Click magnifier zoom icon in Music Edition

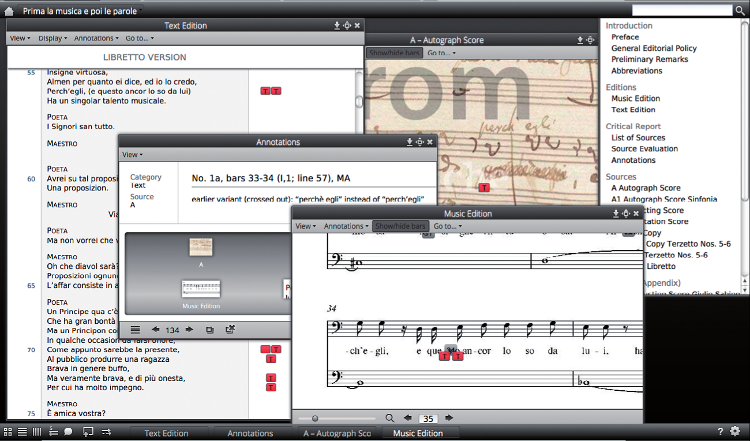(x=390, y=417)
